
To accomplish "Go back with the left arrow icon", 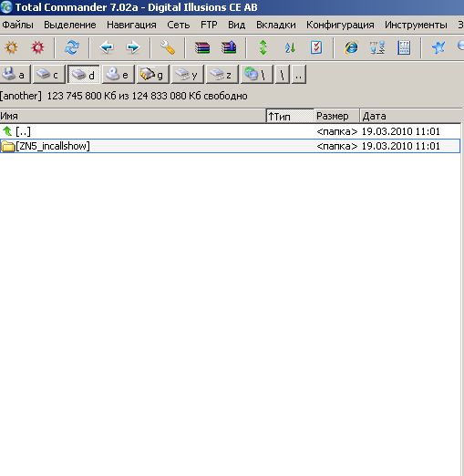I will (107, 47).
